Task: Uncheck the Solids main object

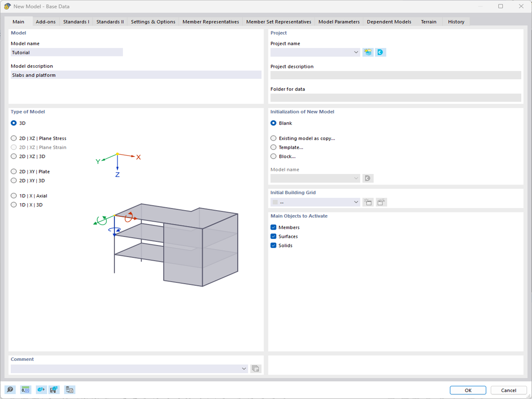Action: [x=273, y=245]
